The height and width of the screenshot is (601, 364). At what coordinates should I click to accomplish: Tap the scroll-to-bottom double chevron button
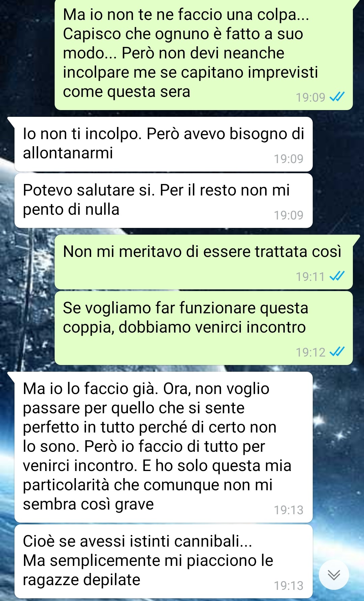[x=334, y=575]
